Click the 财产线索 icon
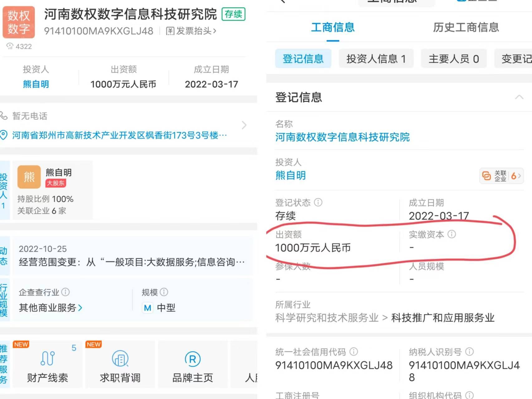This screenshot has width=532, height=399. click(47, 358)
